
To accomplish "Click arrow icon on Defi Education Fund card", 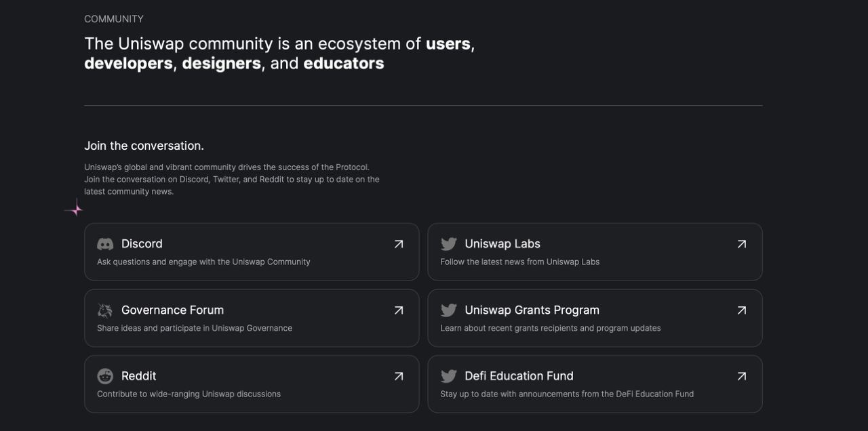I will pyautogui.click(x=742, y=376).
